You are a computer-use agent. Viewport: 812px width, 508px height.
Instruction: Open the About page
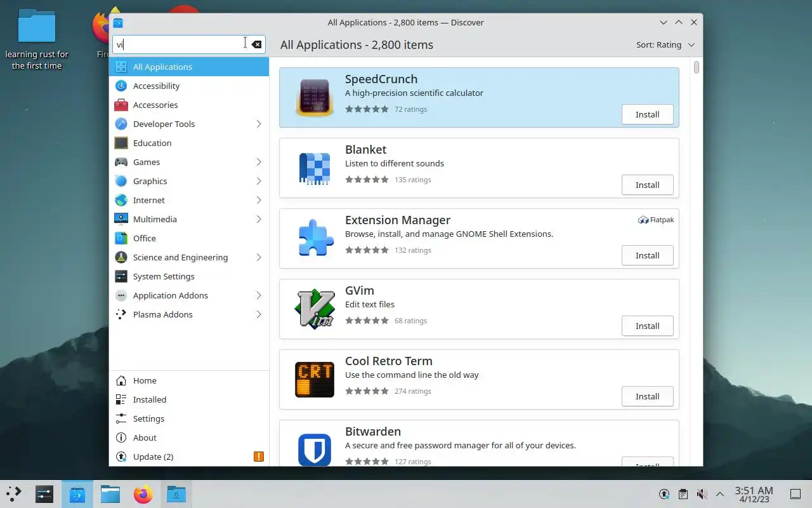click(189, 438)
